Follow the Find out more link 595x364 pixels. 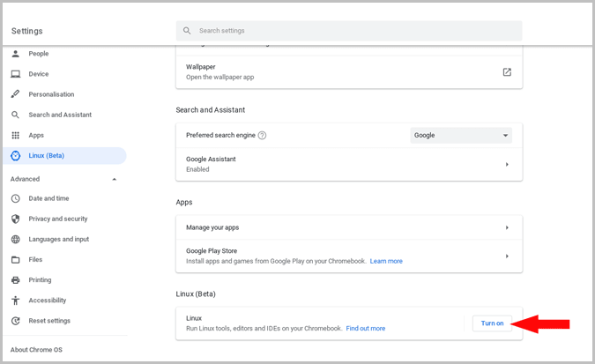pos(365,329)
